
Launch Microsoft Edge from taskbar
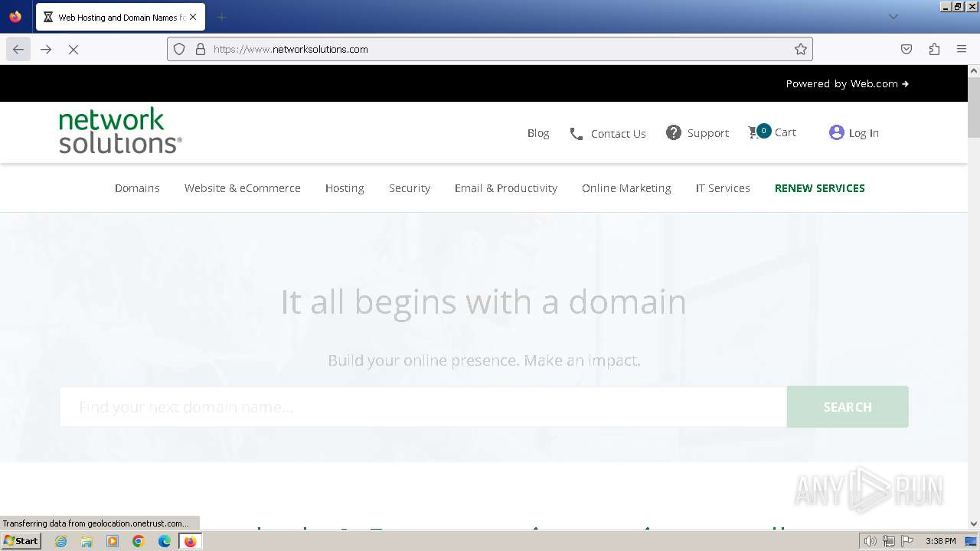click(x=165, y=541)
